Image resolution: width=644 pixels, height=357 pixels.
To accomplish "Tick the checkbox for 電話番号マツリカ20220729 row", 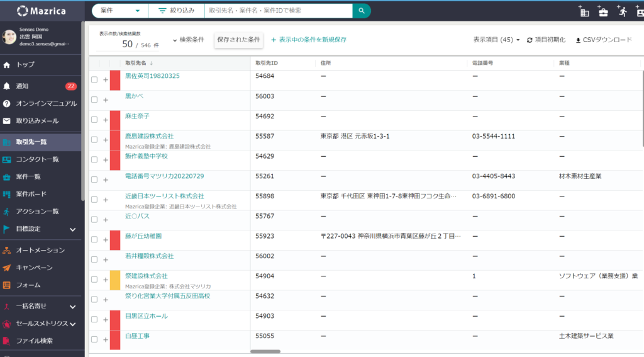I will (x=94, y=179).
